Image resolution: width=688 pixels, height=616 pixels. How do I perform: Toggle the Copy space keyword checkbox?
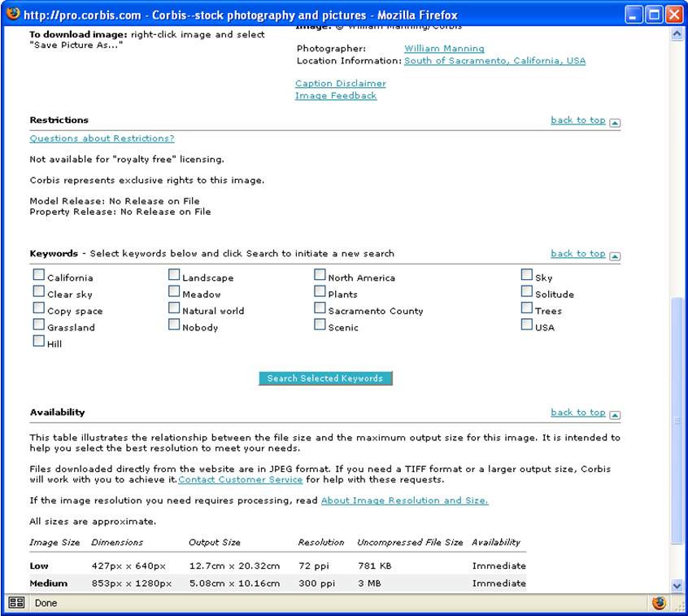click(38, 308)
